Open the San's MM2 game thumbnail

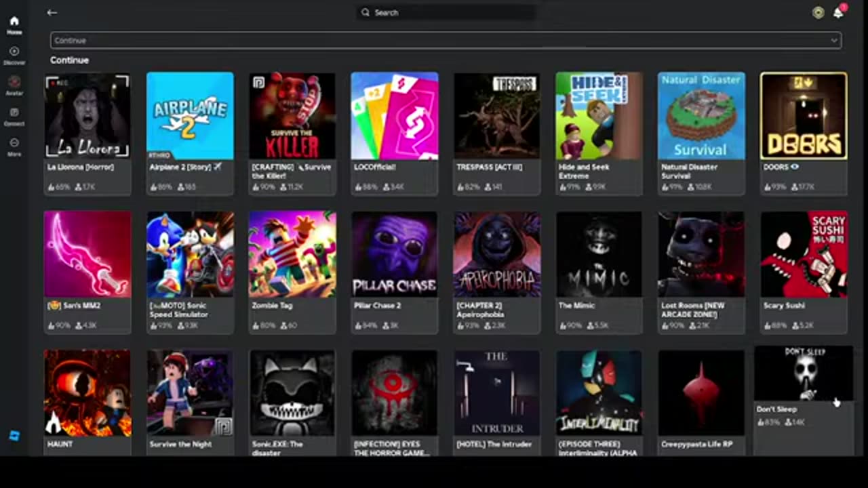click(87, 254)
